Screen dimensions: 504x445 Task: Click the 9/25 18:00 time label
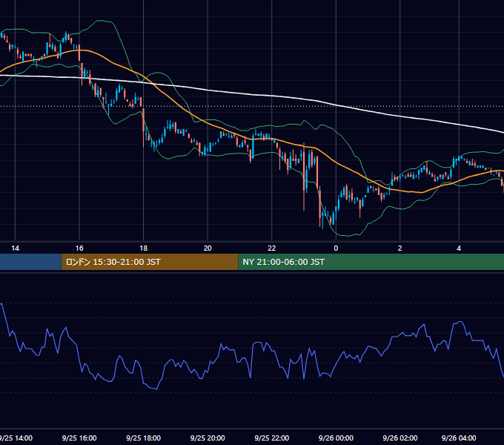143,438
